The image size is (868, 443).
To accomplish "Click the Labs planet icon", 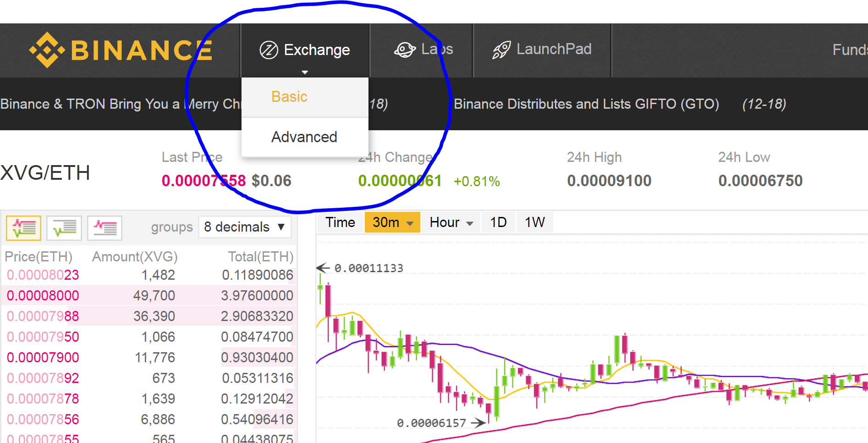I will [x=405, y=50].
